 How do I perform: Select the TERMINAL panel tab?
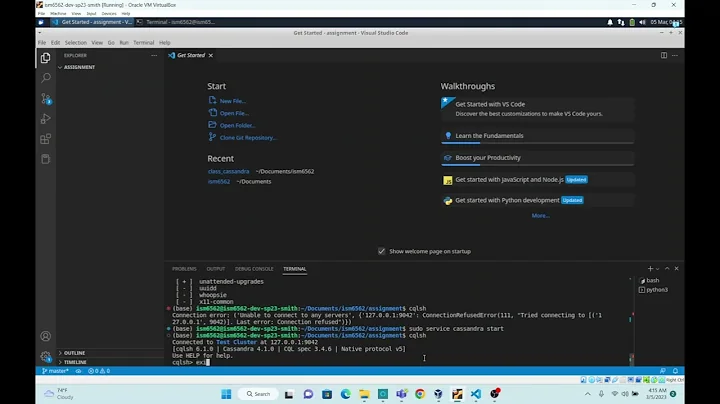tap(295, 269)
